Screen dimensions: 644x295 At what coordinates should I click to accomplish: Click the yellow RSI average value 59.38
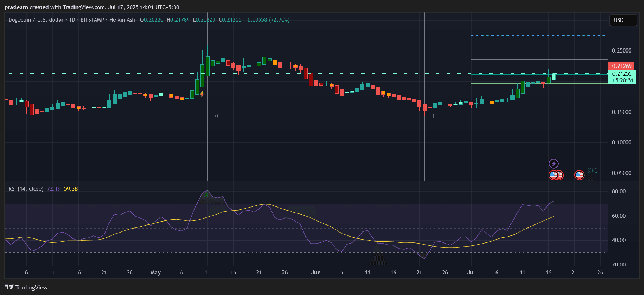pos(71,189)
